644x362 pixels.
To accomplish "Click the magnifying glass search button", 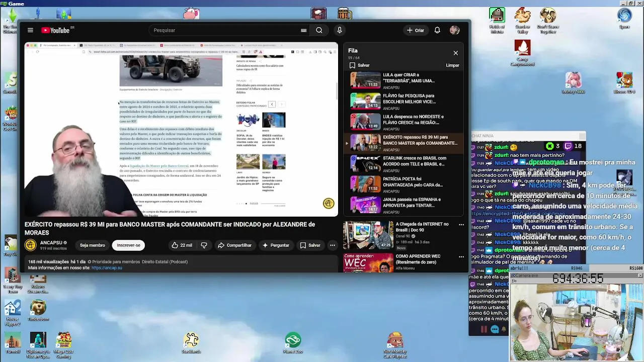I will 319,30.
